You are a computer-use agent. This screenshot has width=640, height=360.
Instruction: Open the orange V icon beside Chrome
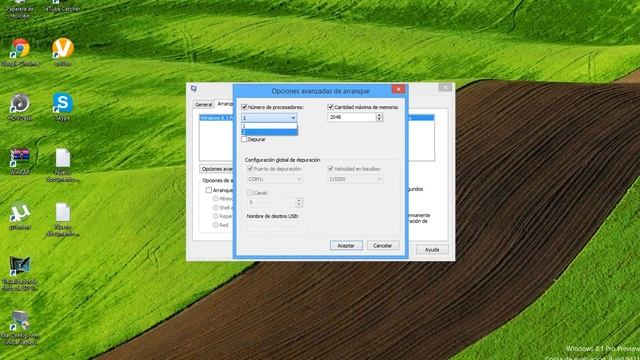tap(62, 49)
